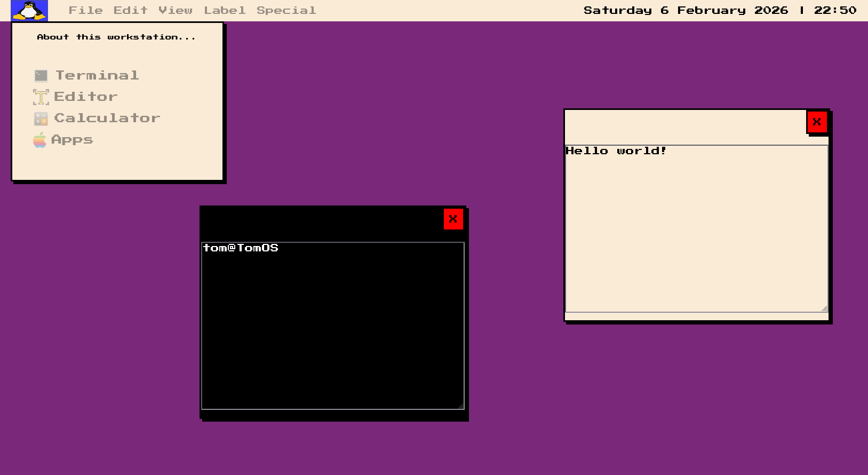Click in the Hello world text area
The width and height of the screenshot is (868, 475).
[696, 229]
